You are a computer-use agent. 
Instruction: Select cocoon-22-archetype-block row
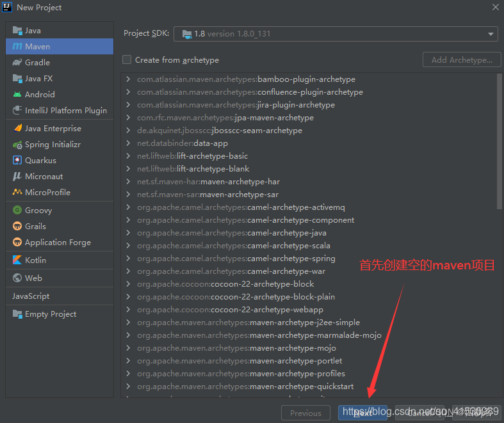[x=309, y=284]
